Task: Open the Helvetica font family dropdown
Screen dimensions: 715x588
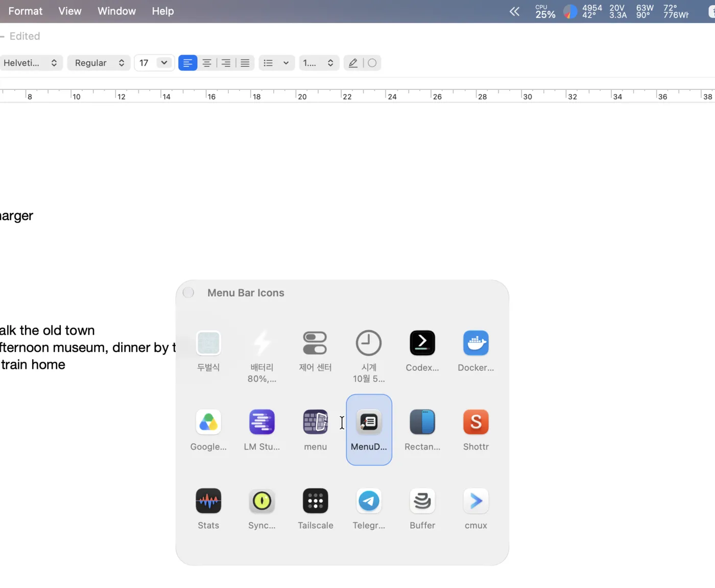Action: coord(31,63)
